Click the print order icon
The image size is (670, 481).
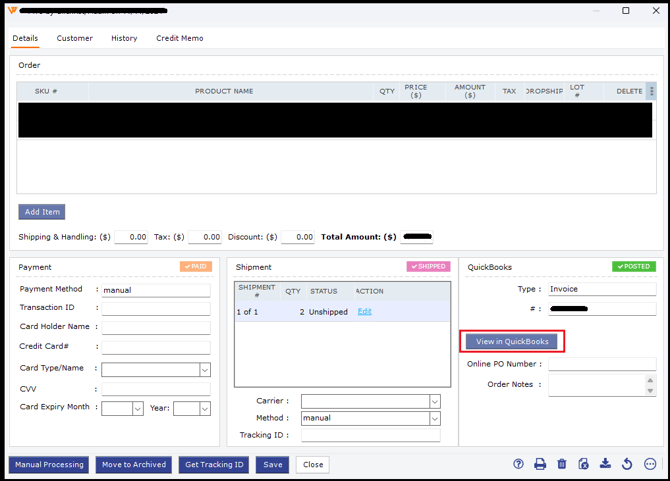[540, 464]
